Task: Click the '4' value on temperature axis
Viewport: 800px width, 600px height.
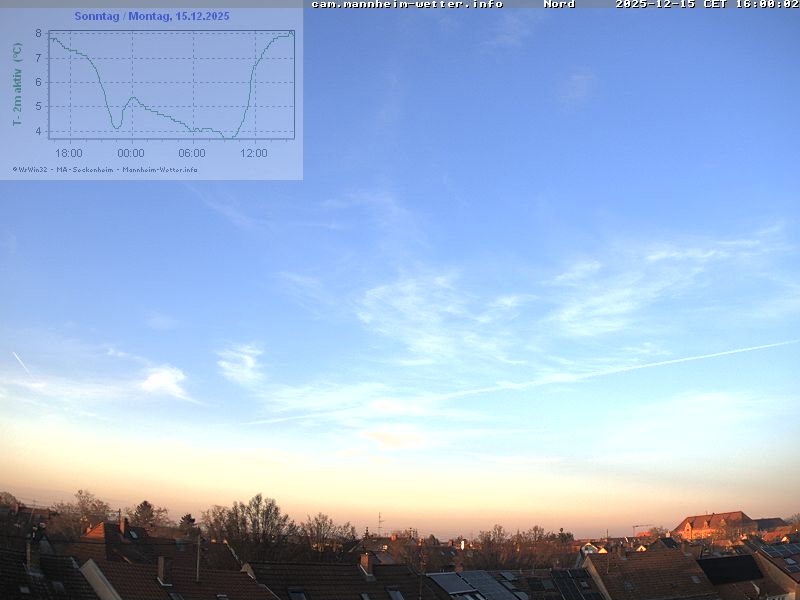Action: pyautogui.click(x=38, y=131)
